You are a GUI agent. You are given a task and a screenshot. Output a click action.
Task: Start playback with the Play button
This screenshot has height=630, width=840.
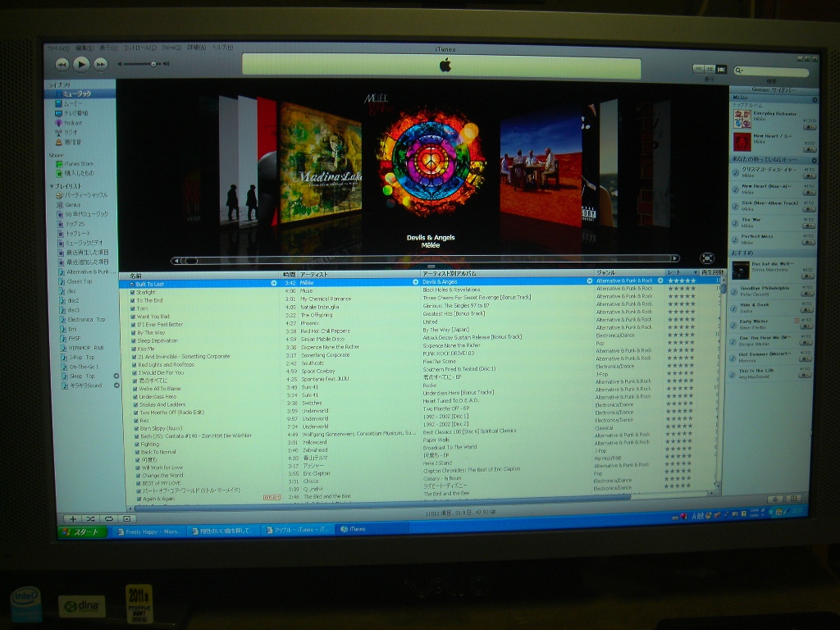pos(81,64)
